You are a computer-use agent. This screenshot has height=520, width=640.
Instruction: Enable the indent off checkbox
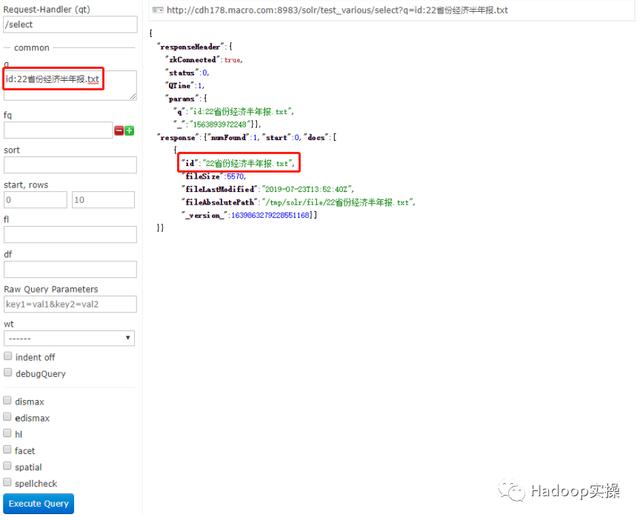(8, 356)
